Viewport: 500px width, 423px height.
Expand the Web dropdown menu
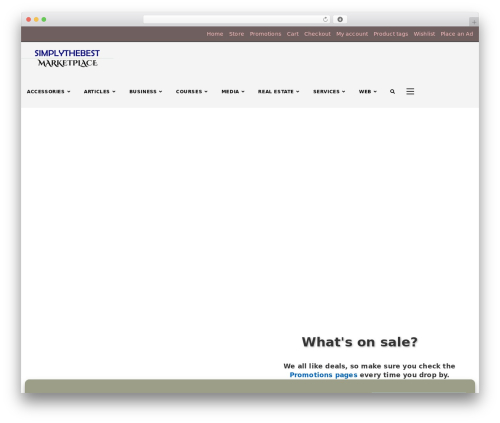(x=368, y=91)
